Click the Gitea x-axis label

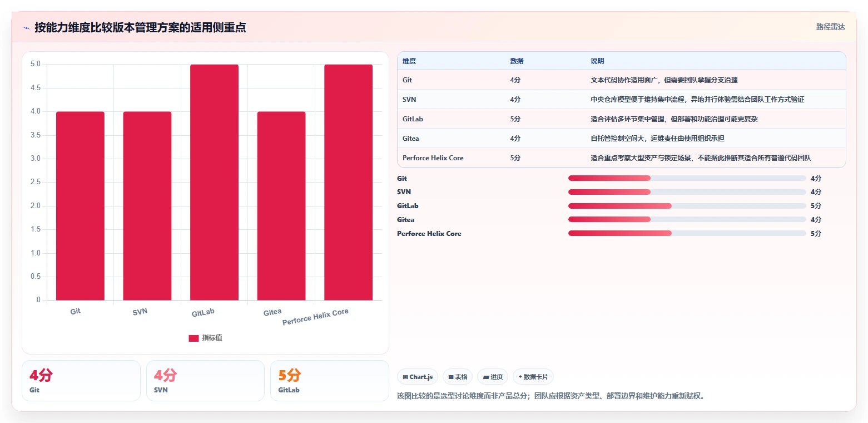[272, 312]
